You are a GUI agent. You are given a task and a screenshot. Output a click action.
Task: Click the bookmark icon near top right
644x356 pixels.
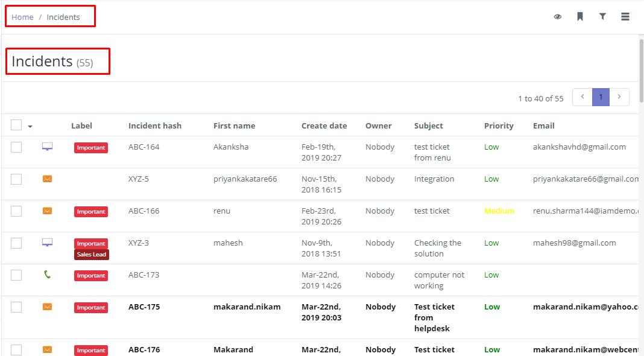coord(579,16)
